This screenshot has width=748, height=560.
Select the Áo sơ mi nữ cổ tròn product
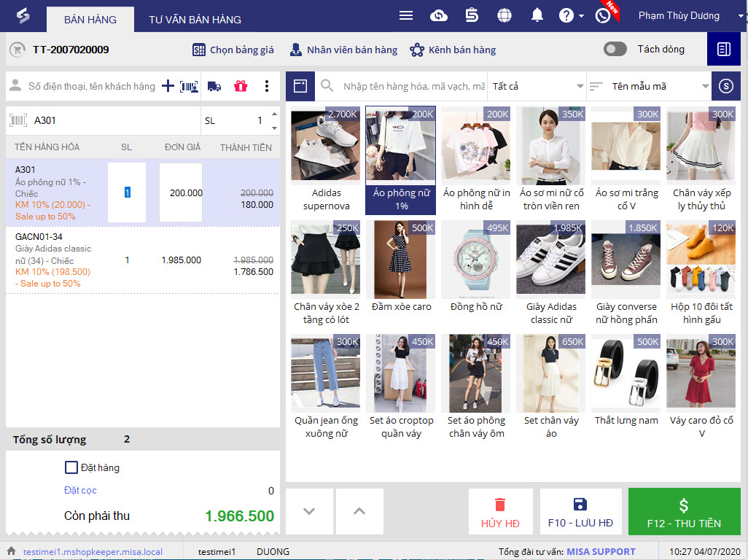point(551,160)
